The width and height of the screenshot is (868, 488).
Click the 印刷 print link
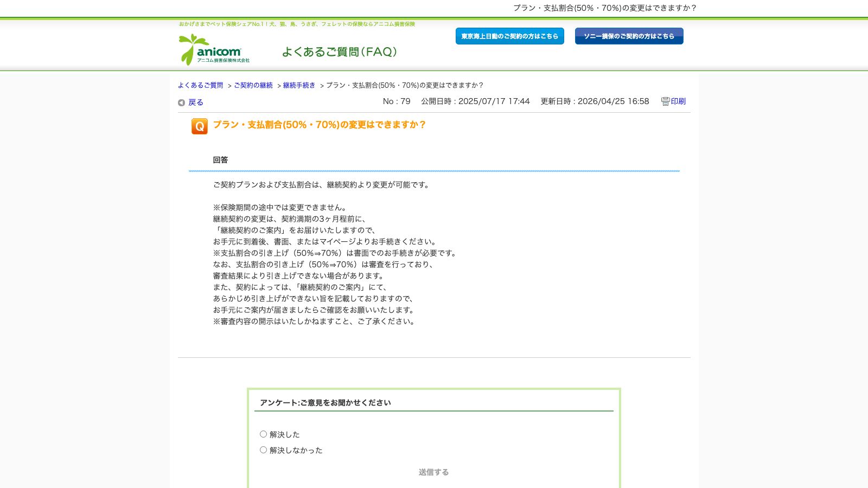coord(678,101)
